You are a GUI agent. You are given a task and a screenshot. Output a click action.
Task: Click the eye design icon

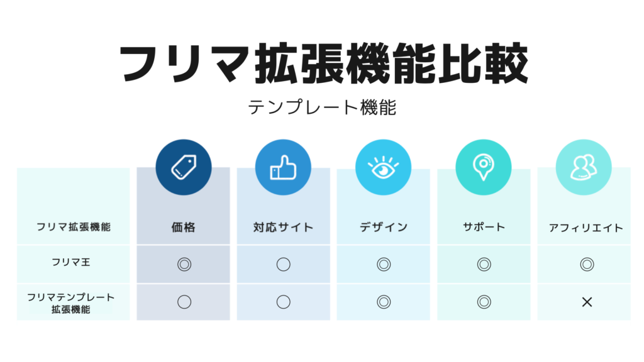[x=383, y=167]
